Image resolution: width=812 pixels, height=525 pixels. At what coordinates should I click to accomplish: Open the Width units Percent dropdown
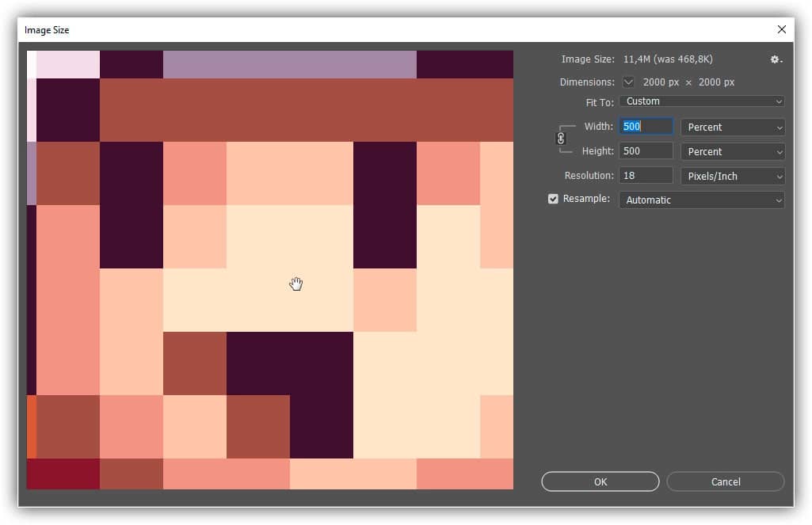click(731, 127)
